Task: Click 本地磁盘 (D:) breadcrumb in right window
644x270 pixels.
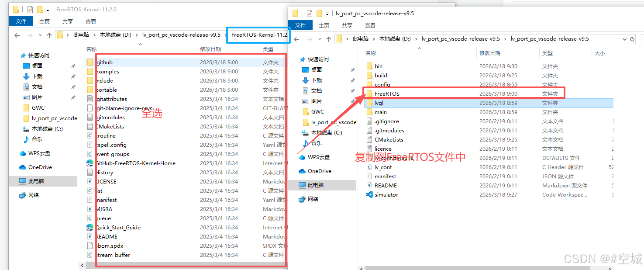Action: [395, 39]
